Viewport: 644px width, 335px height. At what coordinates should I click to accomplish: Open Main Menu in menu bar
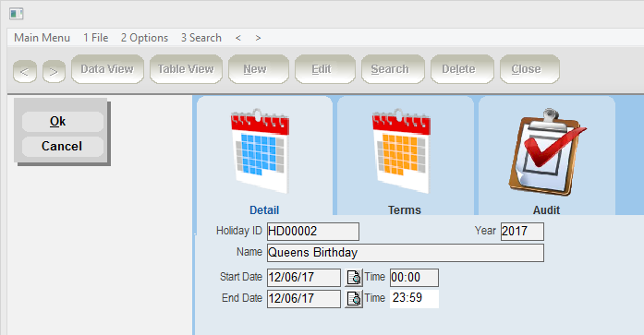[x=42, y=38]
